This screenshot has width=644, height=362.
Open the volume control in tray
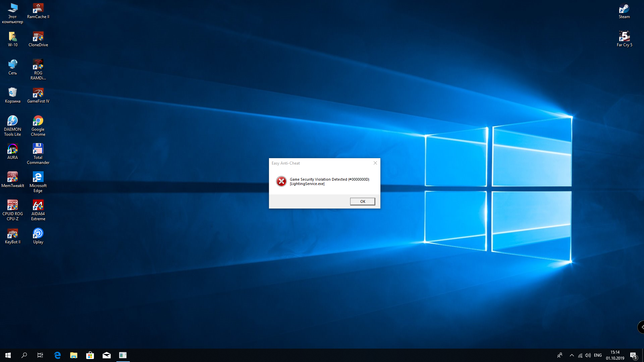click(x=588, y=355)
